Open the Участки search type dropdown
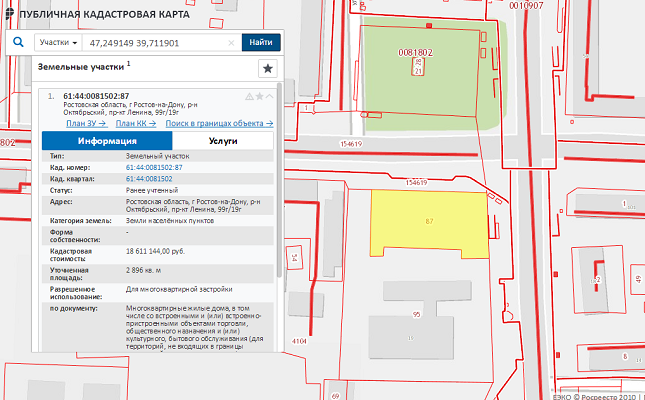Viewport: 645px width, 400px height. point(57,43)
